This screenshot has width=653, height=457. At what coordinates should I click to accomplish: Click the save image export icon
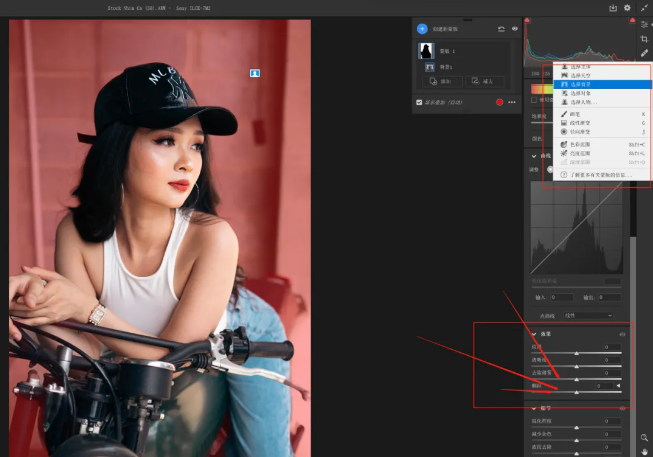coord(612,7)
